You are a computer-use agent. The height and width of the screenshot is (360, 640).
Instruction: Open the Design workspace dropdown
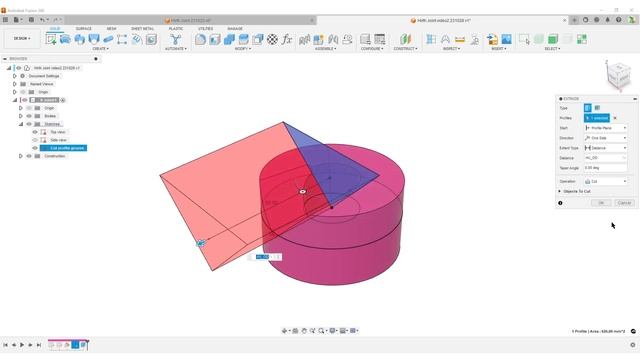coord(22,38)
